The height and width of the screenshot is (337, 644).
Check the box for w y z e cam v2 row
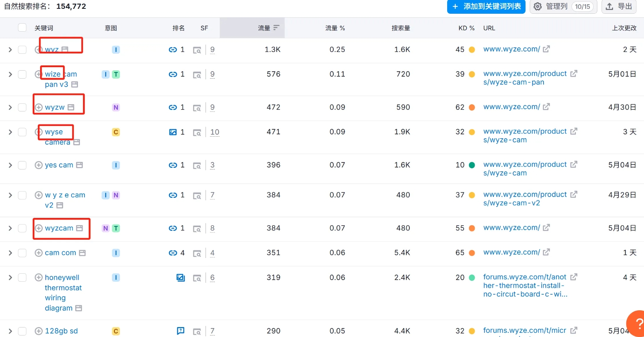tap(22, 195)
